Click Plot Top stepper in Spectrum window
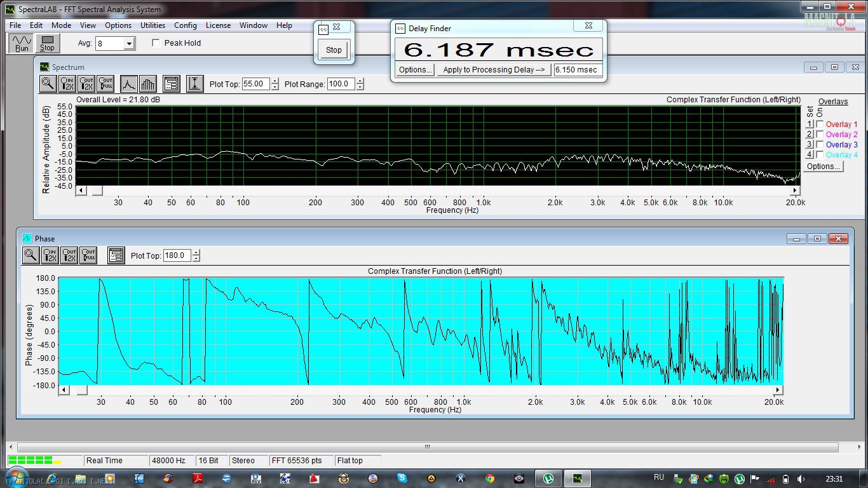 tap(275, 84)
